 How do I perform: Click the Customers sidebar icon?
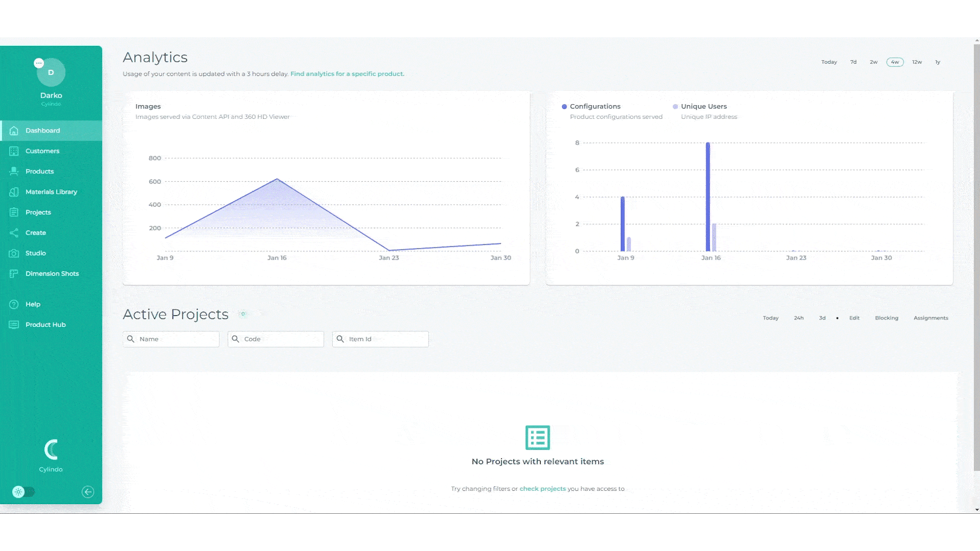[14, 151]
